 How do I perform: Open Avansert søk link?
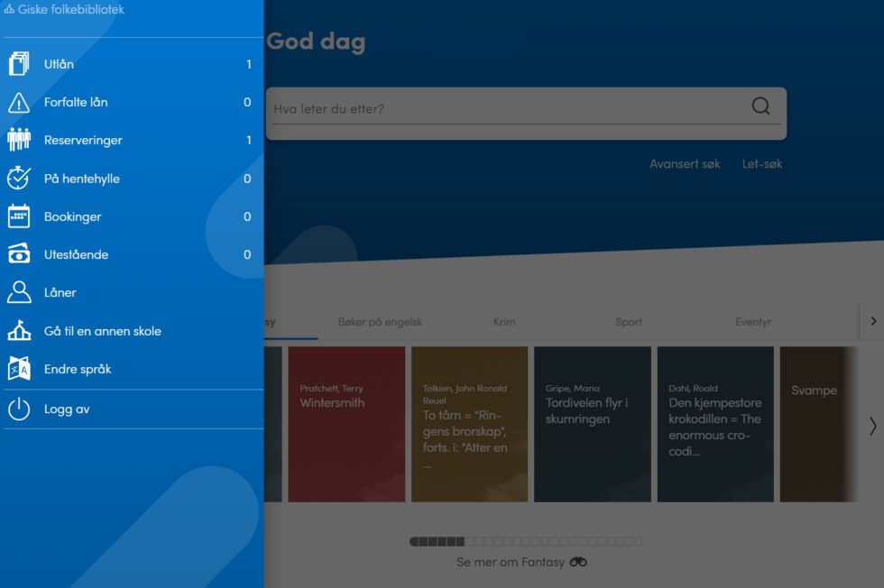[x=685, y=164]
